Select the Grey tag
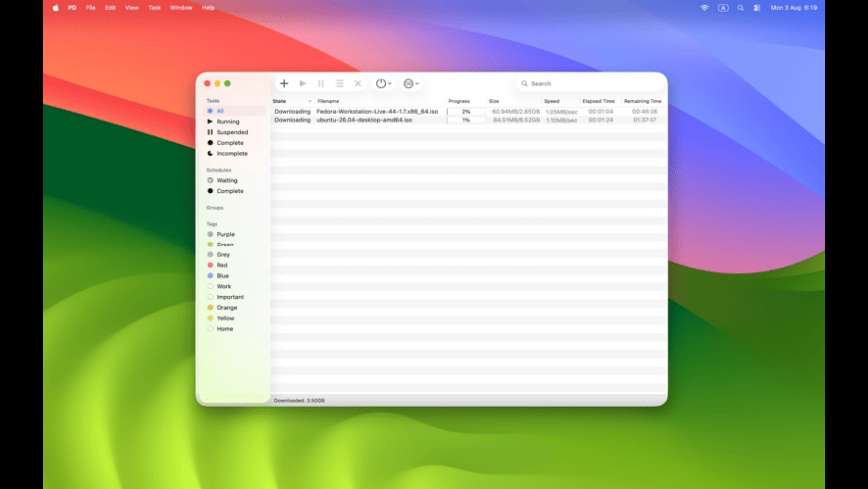The height and width of the screenshot is (489, 868). coord(234,254)
